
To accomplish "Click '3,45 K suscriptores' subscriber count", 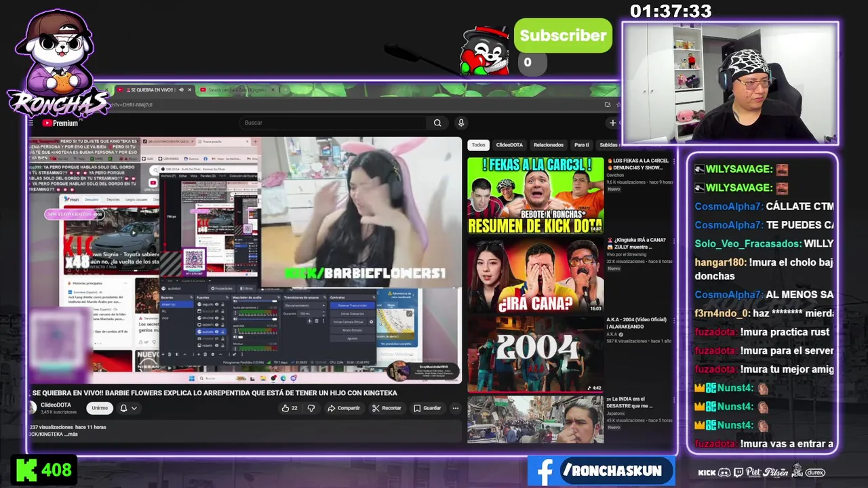I will (x=59, y=412).
